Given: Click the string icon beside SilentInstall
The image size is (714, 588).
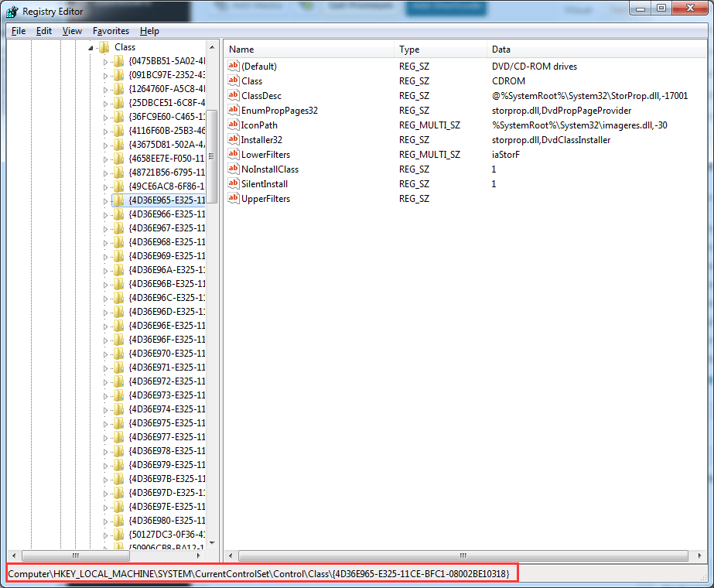Looking at the screenshot, I should (233, 183).
